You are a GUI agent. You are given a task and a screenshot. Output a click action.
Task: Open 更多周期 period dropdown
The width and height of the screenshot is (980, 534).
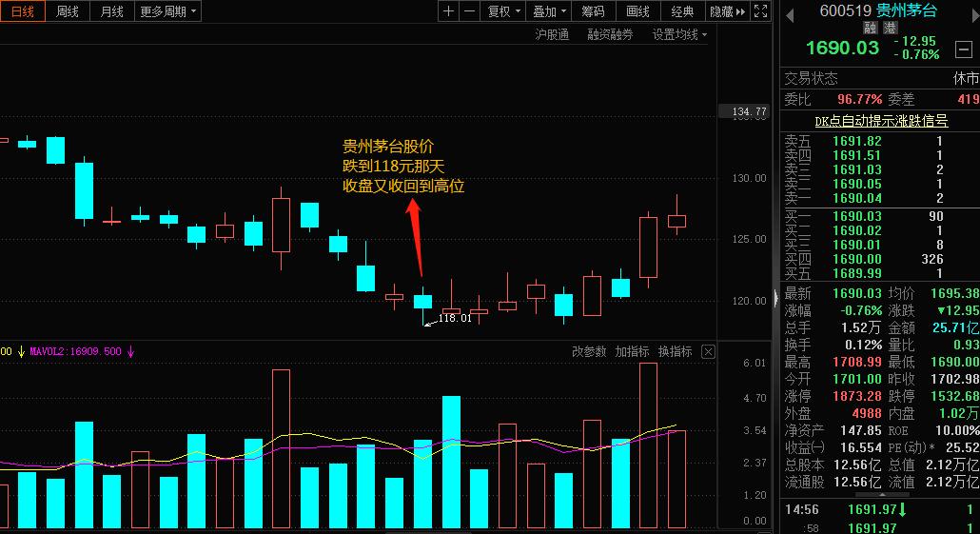[x=167, y=11]
